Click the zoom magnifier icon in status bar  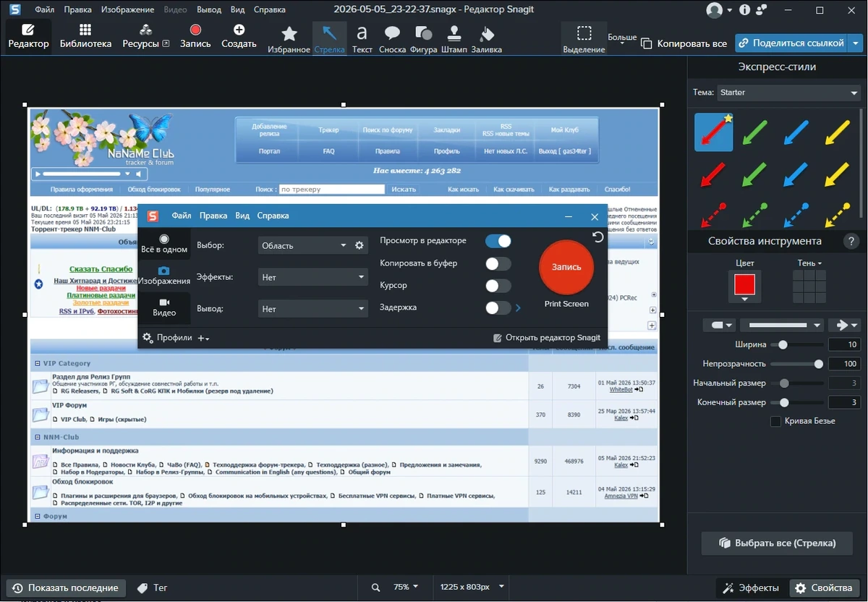[x=375, y=588]
